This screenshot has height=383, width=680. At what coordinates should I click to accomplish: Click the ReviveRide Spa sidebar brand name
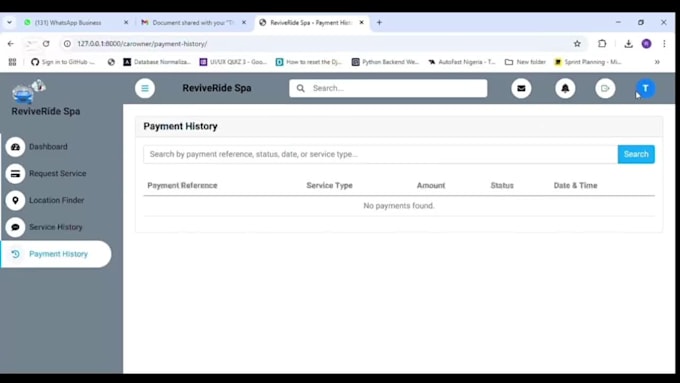tap(46, 111)
